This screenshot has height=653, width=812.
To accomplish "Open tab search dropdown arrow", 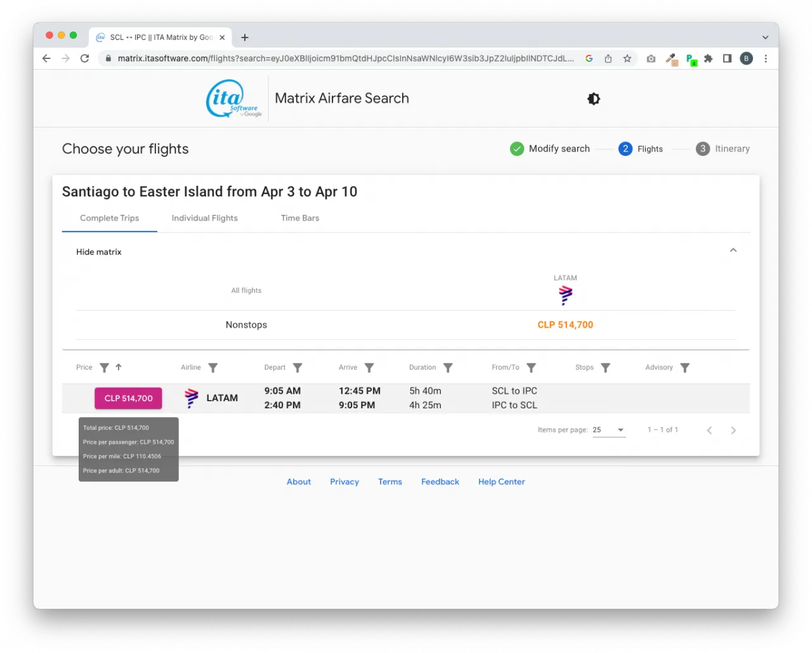I will (765, 37).
